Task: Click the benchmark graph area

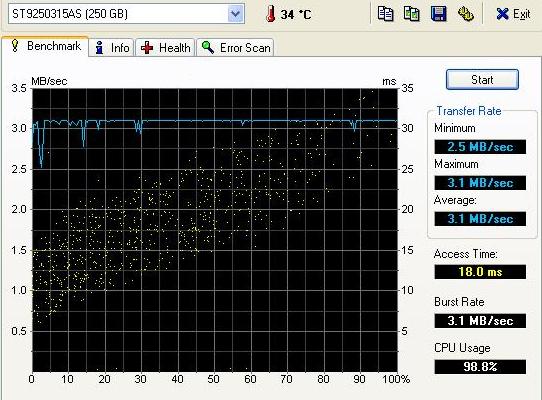Action: [215, 230]
